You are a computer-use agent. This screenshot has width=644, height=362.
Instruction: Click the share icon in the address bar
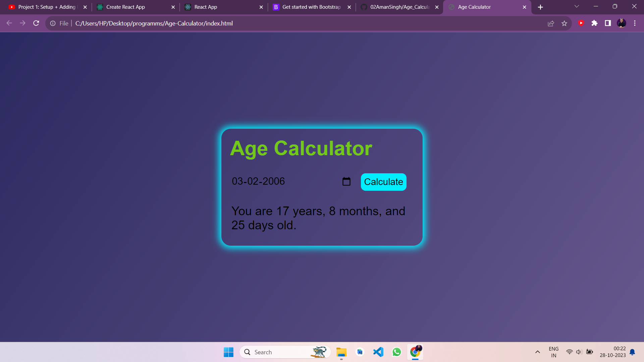click(x=551, y=23)
